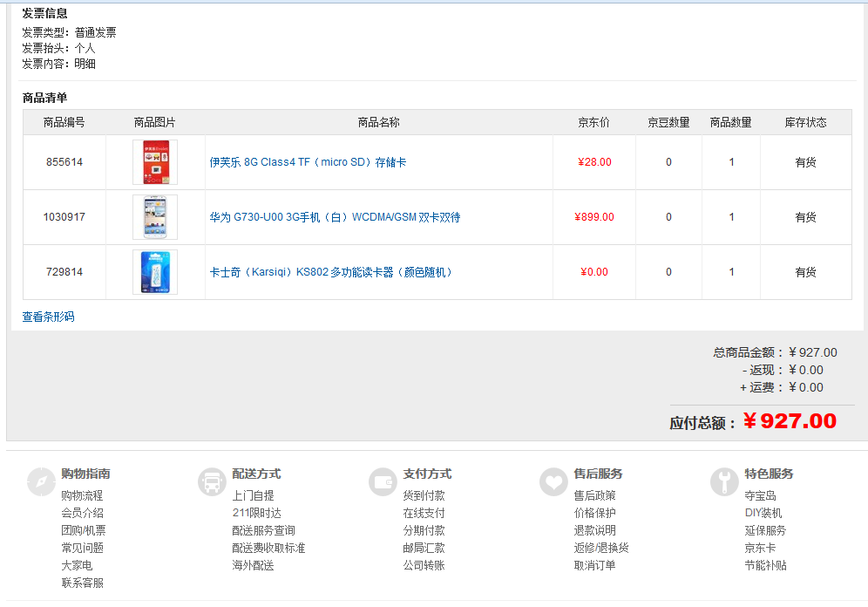The image size is (868, 607).
Task: Click the 发票抬头：个人 line
Action: tap(58, 48)
